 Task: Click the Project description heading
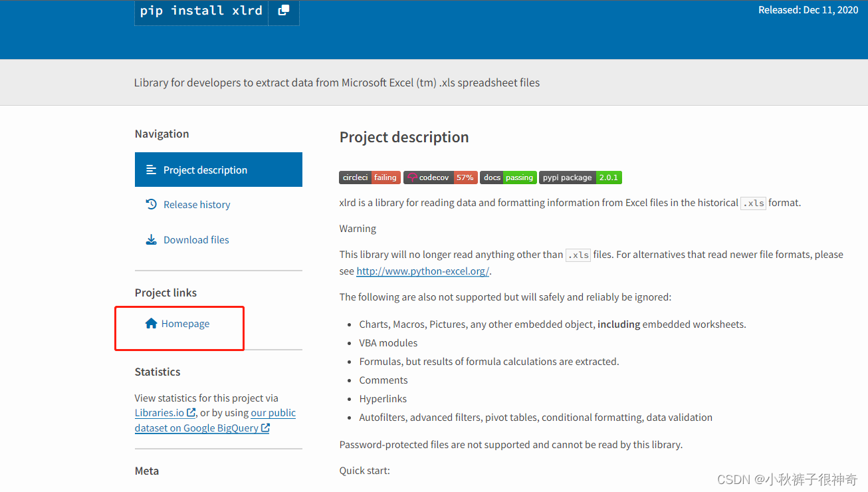tap(404, 137)
